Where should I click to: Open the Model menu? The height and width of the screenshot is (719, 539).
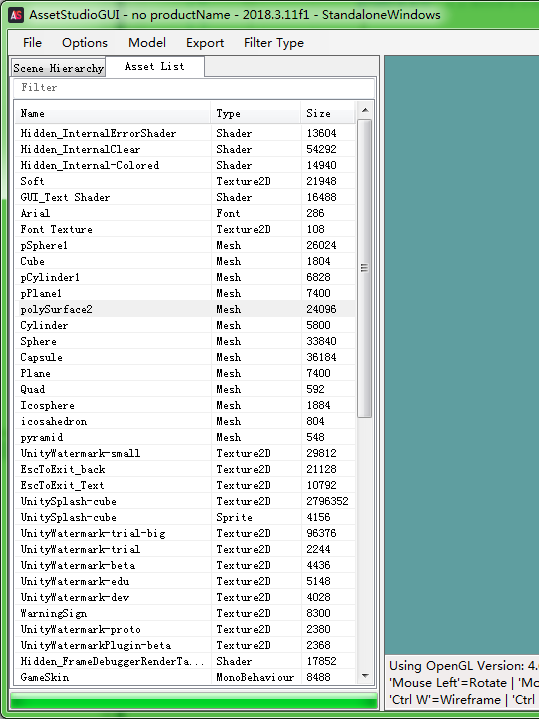[x=147, y=43]
